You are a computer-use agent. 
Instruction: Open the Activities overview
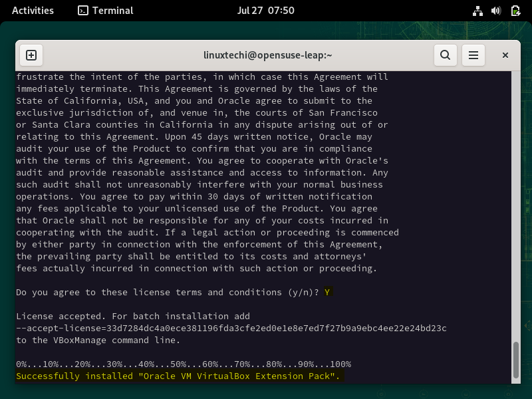33,11
